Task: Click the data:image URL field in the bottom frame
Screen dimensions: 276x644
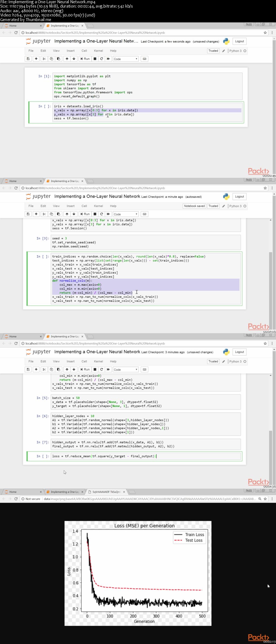Action: coord(150,499)
